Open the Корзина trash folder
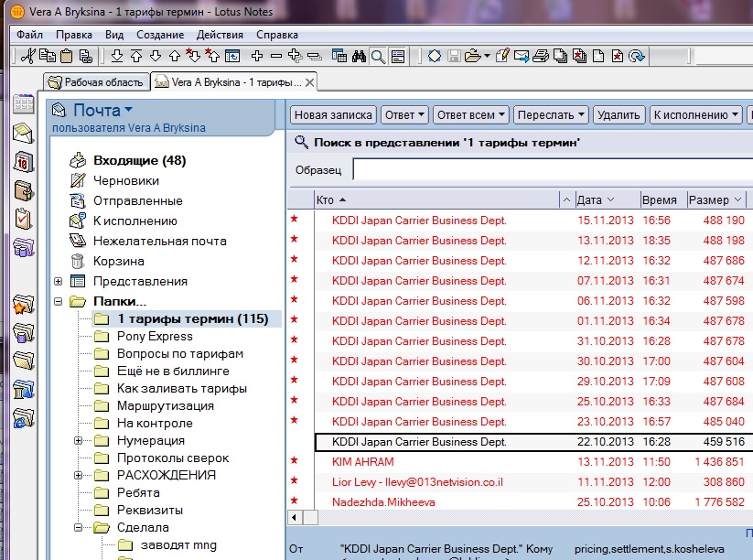The image size is (753, 560). click(118, 262)
